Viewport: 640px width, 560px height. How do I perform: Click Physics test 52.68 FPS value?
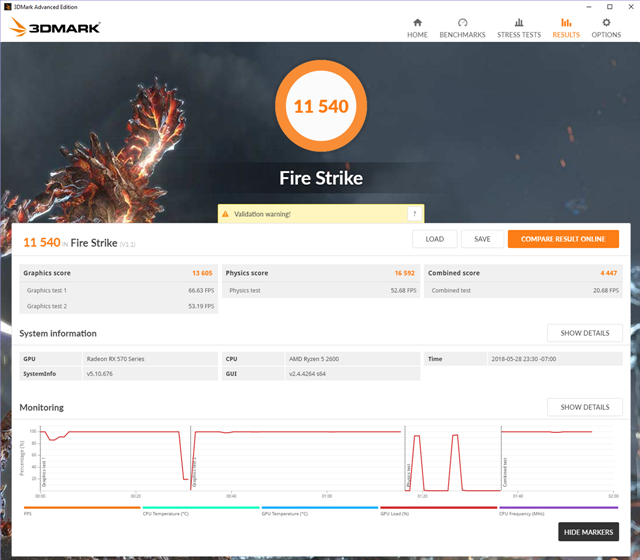(x=403, y=290)
